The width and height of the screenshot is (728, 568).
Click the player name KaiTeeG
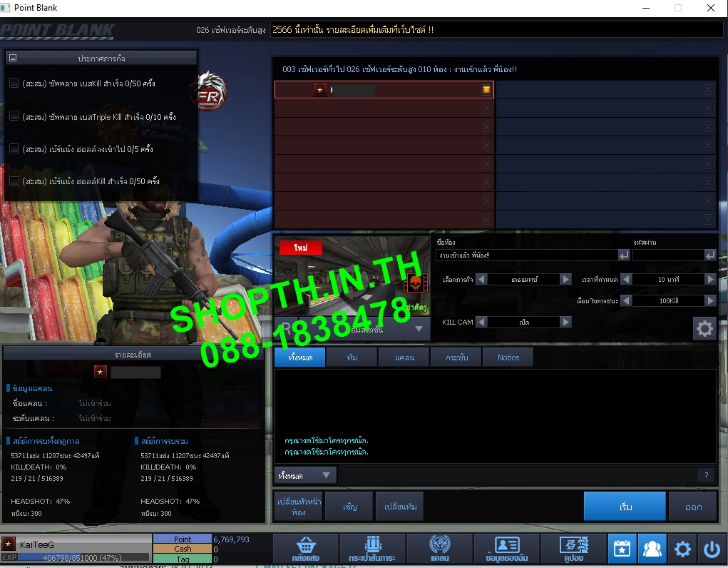tap(36, 544)
